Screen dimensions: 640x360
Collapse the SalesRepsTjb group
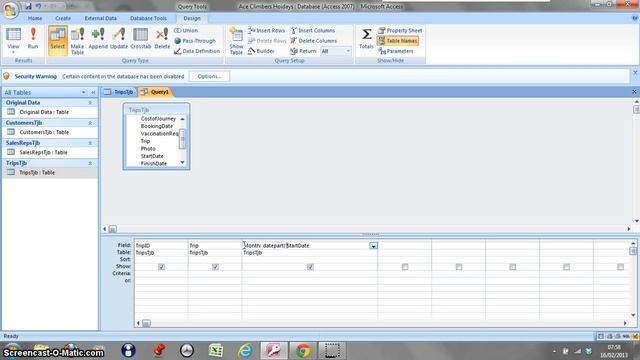[90, 143]
